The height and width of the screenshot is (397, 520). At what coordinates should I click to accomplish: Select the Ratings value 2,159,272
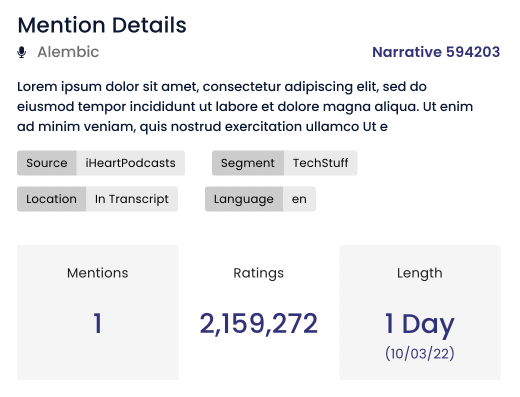259,323
